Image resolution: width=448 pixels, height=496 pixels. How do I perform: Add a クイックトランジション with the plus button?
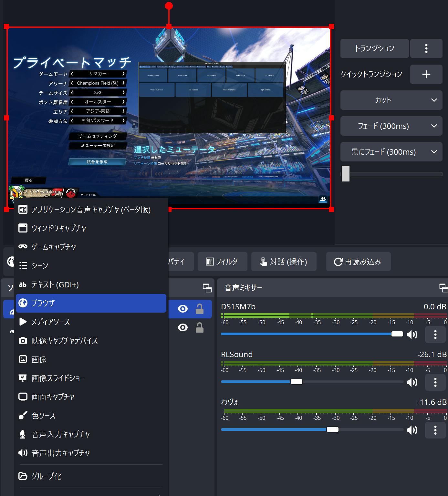pyautogui.click(x=426, y=74)
